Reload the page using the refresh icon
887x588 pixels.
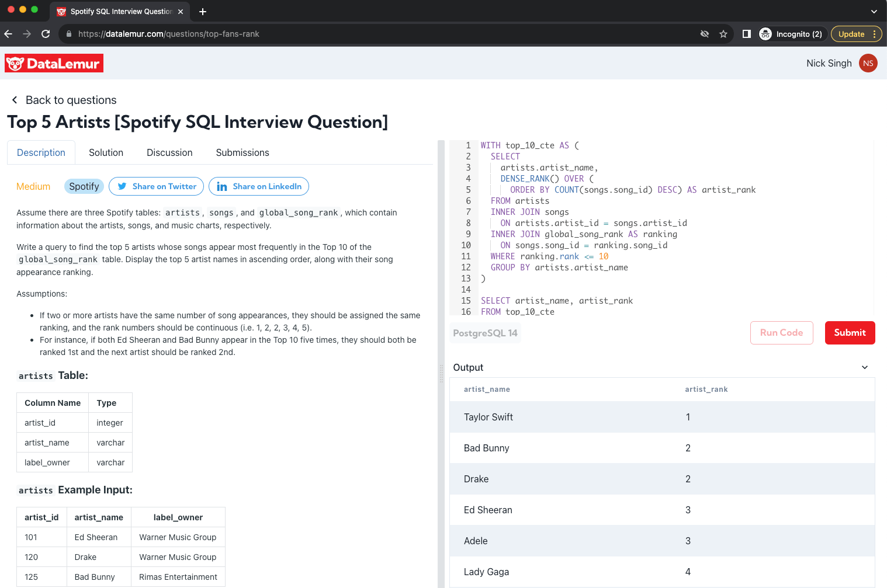coord(46,34)
